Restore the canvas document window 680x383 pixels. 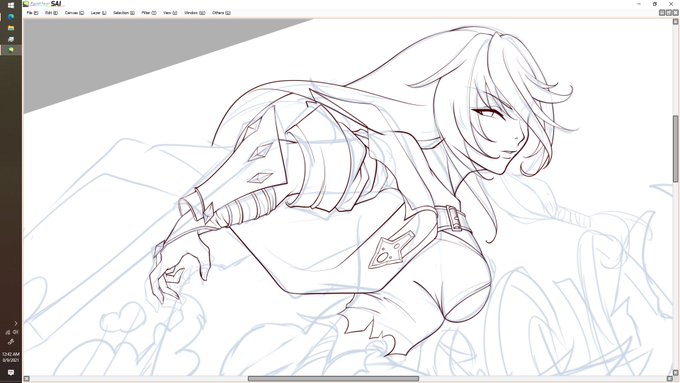click(x=669, y=13)
